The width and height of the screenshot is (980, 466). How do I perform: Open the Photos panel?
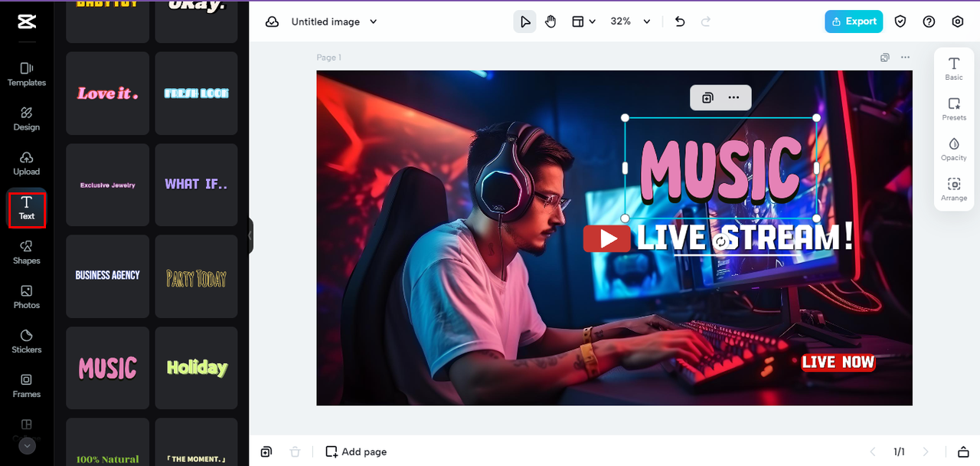pos(27,297)
